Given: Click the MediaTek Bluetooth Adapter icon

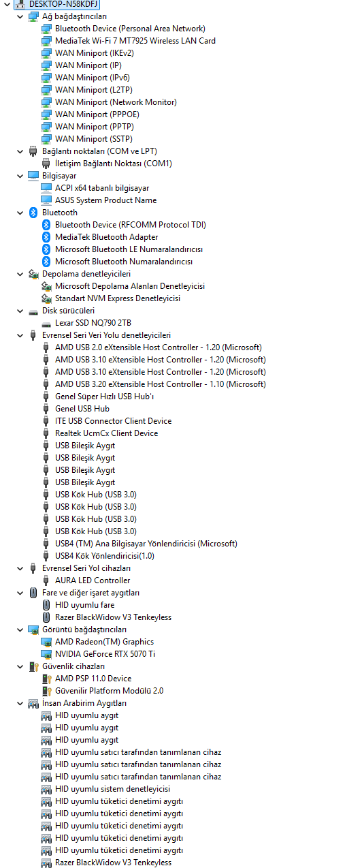Looking at the screenshot, I should pos(46,237).
